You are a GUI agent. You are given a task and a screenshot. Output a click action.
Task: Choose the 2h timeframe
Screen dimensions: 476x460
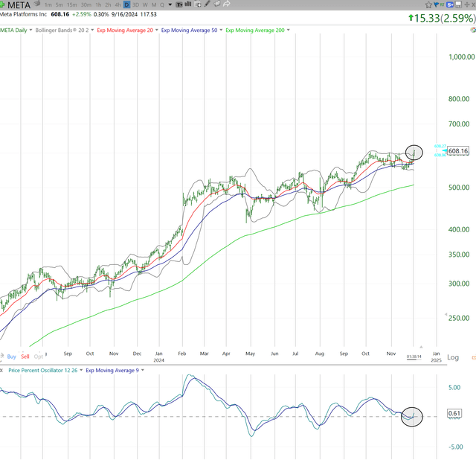point(108,4)
